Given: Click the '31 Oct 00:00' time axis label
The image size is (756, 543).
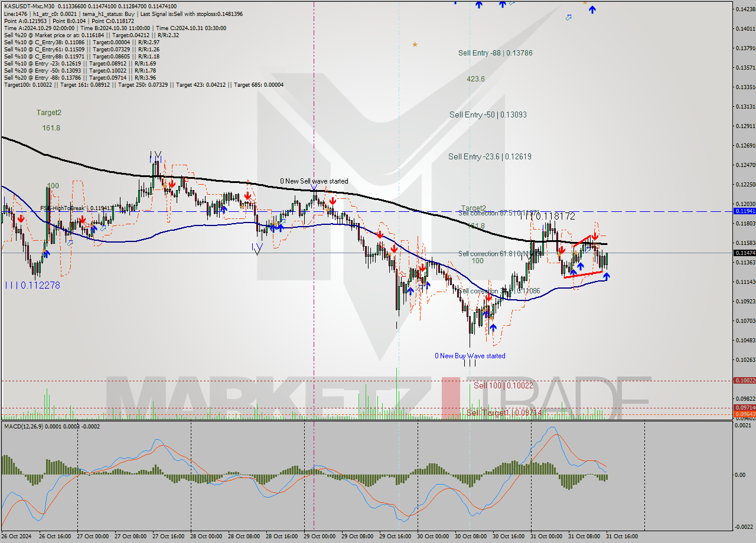Looking at the screenshot, I should coord(546,537).
